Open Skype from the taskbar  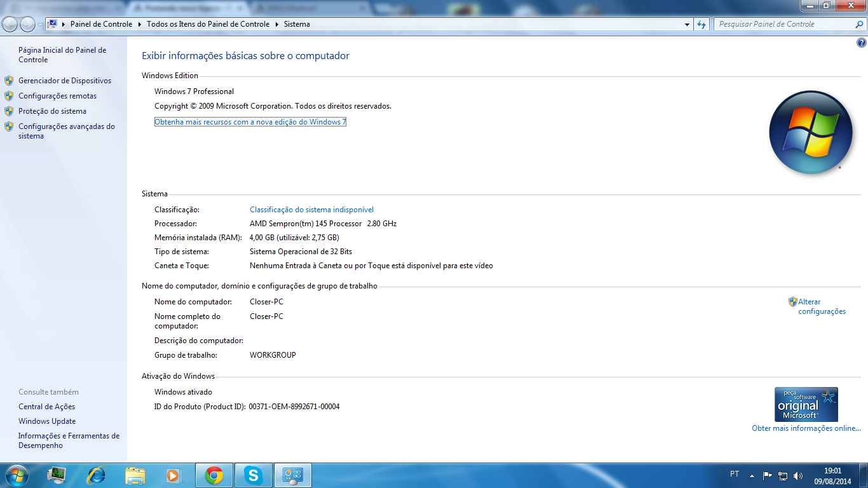(254, 475)
